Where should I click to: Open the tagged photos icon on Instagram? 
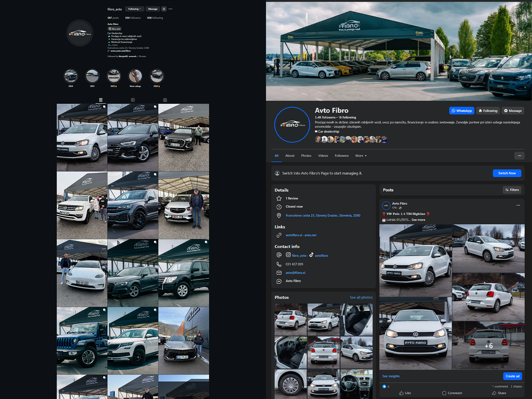164,99
